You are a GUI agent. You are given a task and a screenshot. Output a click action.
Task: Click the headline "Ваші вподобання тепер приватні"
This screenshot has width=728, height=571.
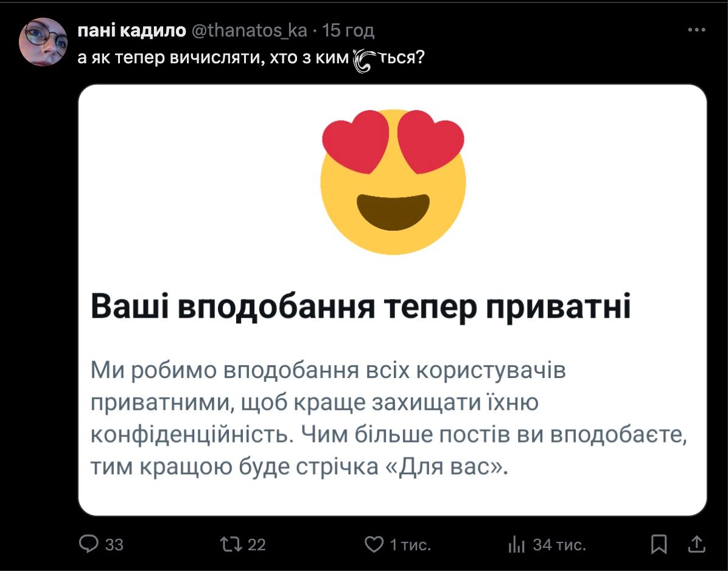360,307
